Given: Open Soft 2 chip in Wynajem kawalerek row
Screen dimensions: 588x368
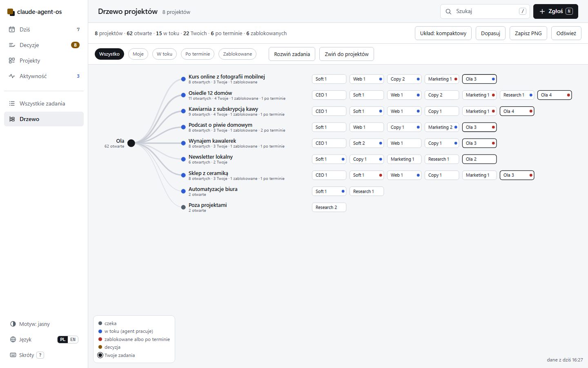Looking at the screenshot, I should tap(367, 143).
